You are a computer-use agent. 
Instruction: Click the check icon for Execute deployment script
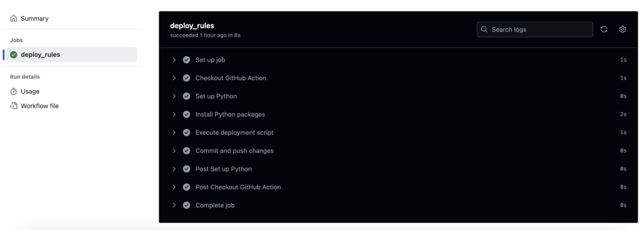[186, 132]
